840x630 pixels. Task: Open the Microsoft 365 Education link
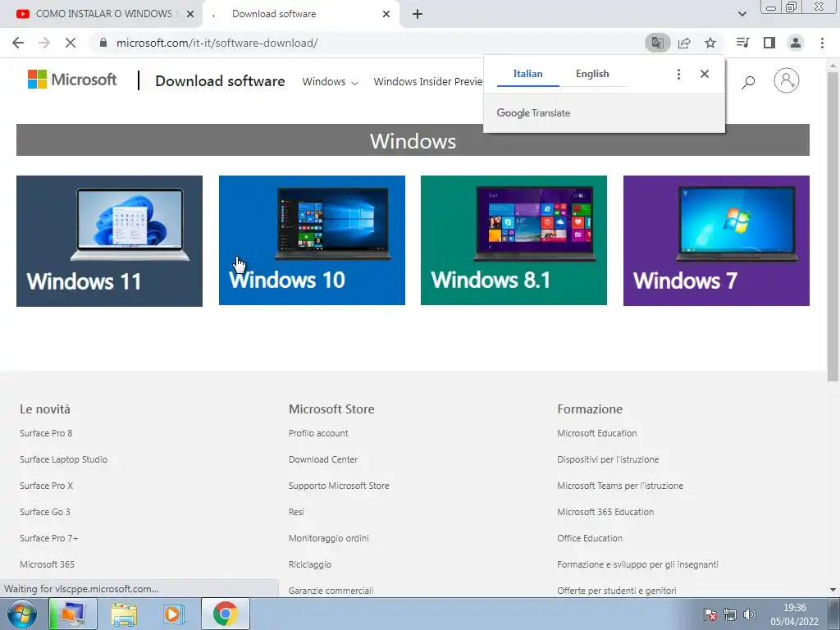point(605,512)
